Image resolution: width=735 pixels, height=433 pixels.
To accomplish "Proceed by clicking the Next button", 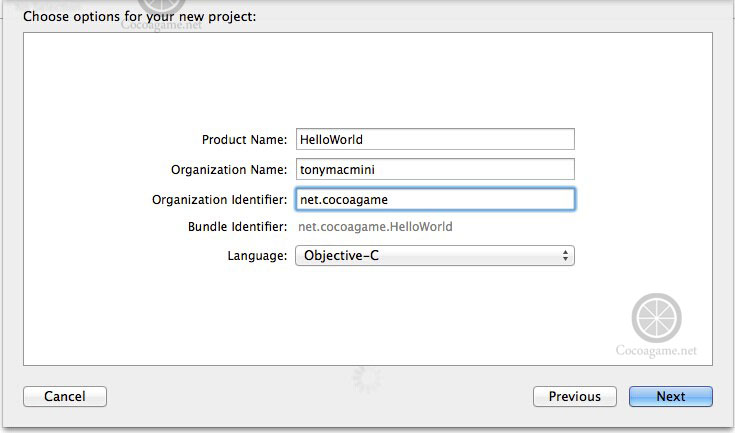I will click(x=670, y=397).
